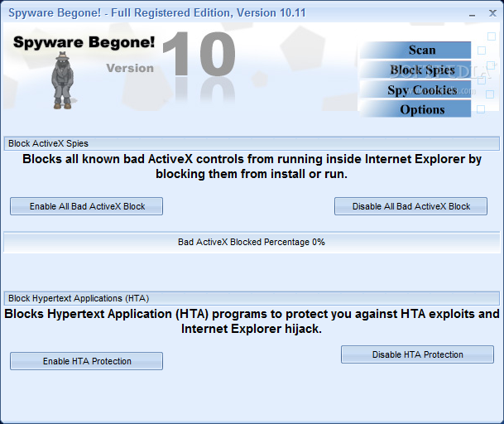Click the window title bar text
This screenshot has width=504, height=424.
pos(157,13)
